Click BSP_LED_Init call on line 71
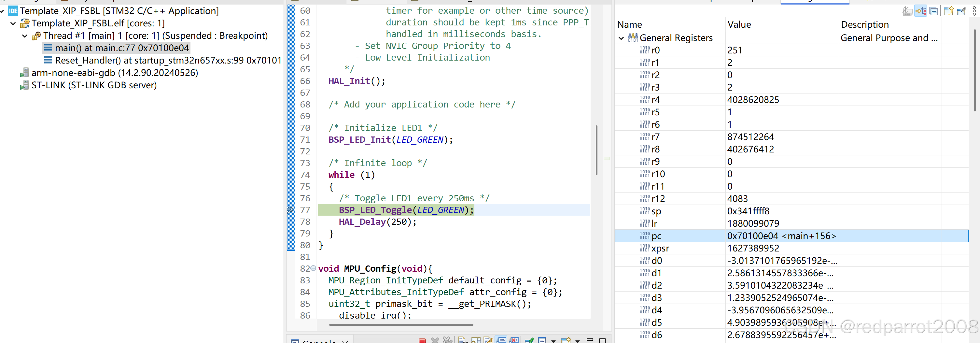Viewport: 980px width, 343px height. pyautogui.click(x=390, y=140)
